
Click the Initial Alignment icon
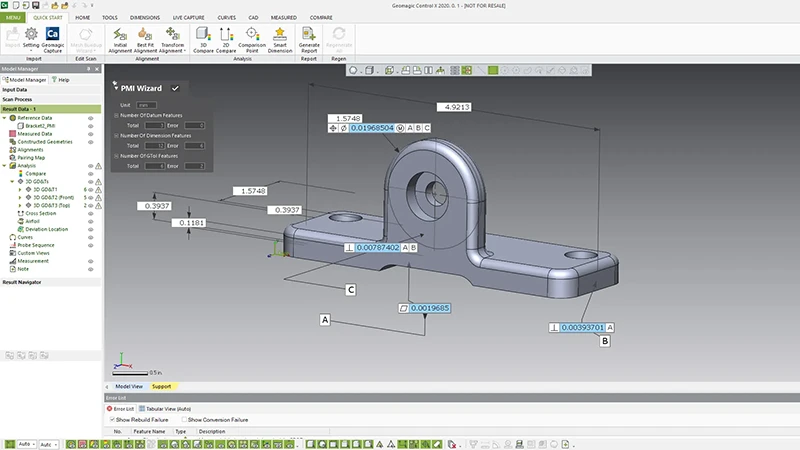click(x=120, y=34)
